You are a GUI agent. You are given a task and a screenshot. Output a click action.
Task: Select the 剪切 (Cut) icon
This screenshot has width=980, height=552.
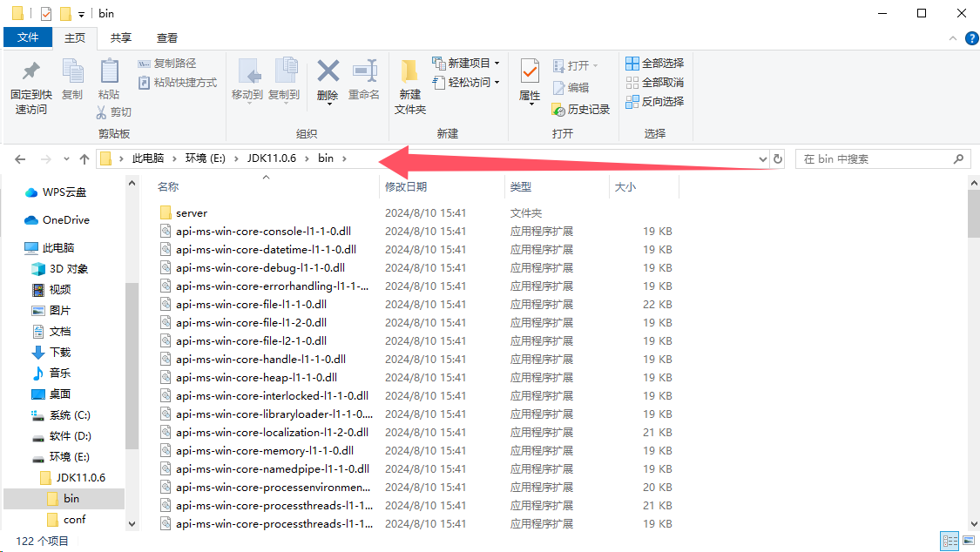click(117, 112)
